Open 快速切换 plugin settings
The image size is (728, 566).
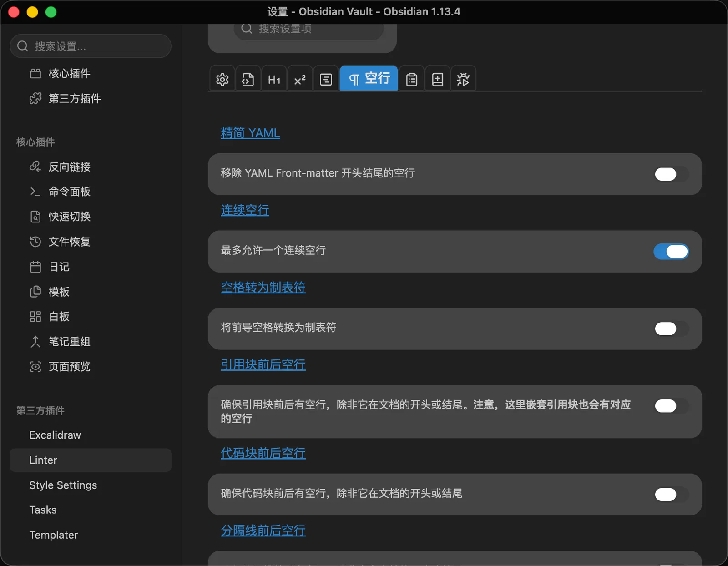tap(91, 217)
